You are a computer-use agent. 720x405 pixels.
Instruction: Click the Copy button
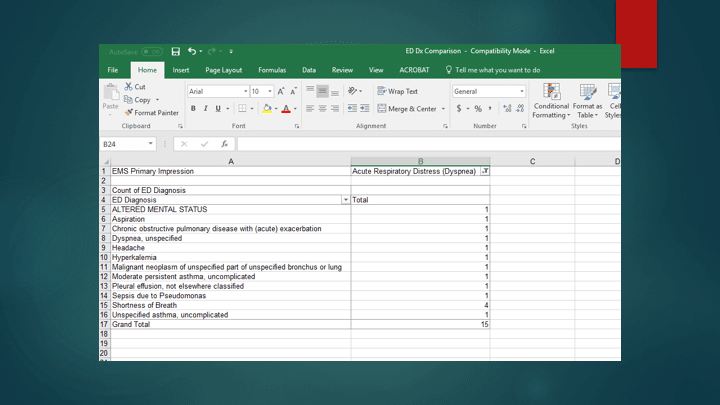[141, 100]
